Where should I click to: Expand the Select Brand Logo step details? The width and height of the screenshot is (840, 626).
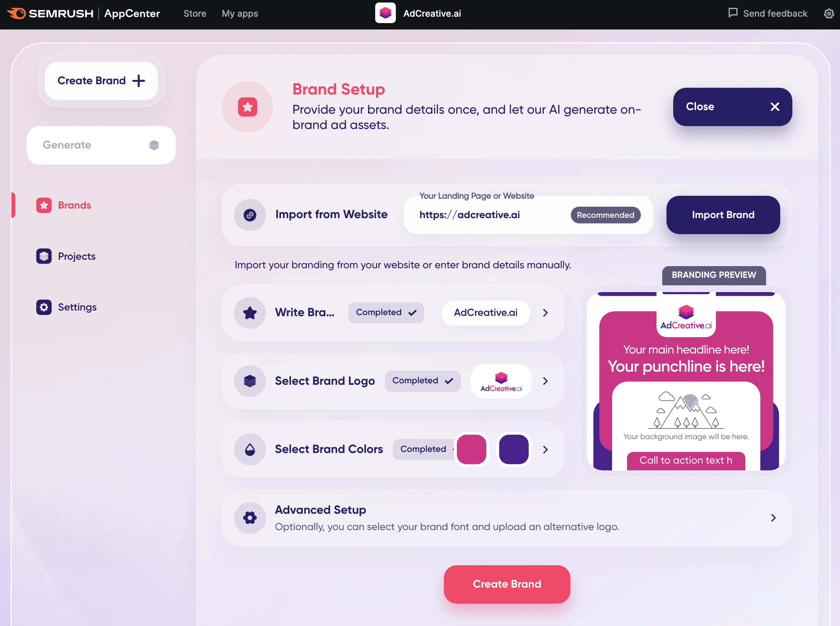[x=546, y=381]
